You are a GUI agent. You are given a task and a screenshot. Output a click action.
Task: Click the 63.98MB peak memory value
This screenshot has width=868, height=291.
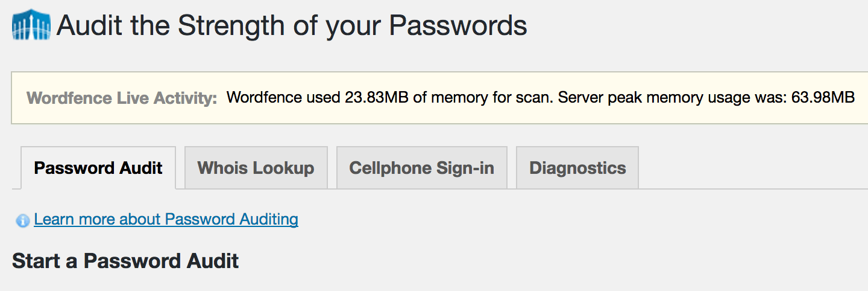pyautogui.click(x=822, y=98)
